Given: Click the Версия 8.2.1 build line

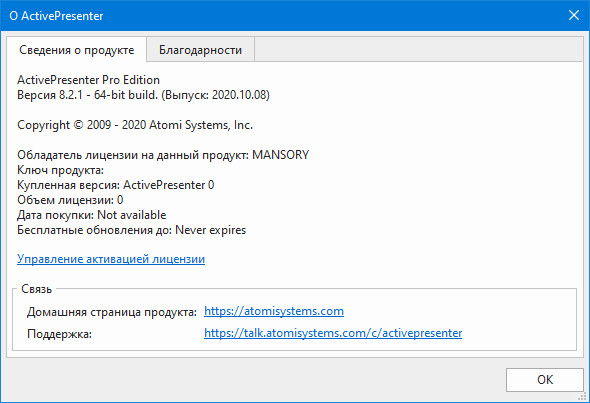Looking at the screenshot, I should coord(143,95).
